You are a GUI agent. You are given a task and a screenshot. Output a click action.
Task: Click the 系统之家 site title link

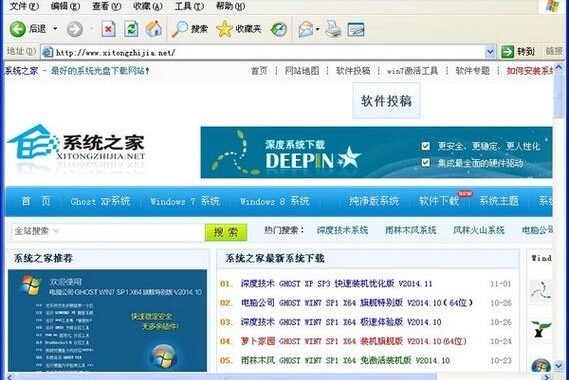(x=21, y=71)
